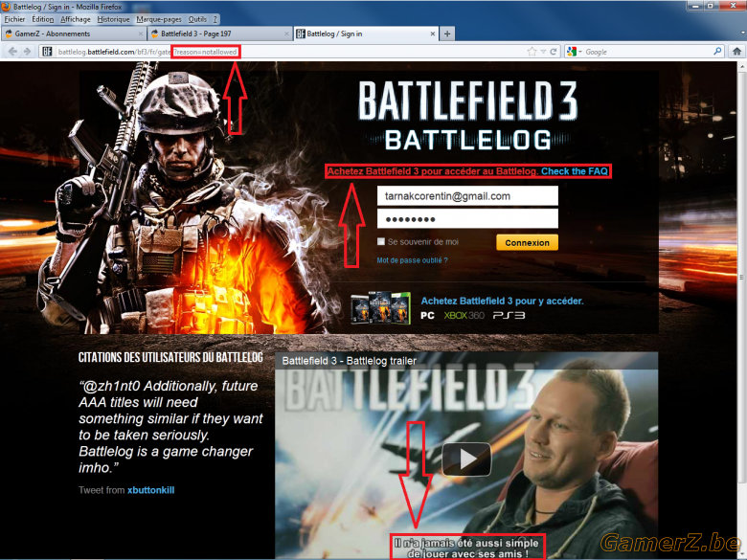
Task: Play the Battlelog trailer video
Action: [x=466, y=459]
